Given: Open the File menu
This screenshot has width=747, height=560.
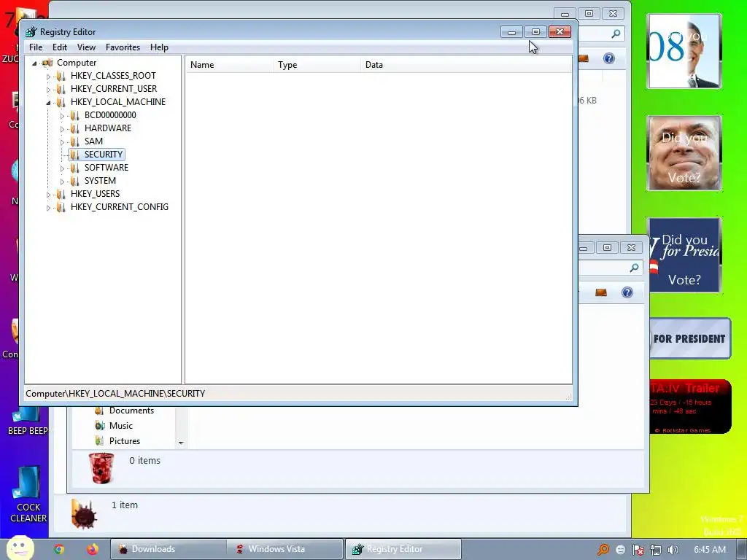Looking at the screenshot, I should click(36, 47).
